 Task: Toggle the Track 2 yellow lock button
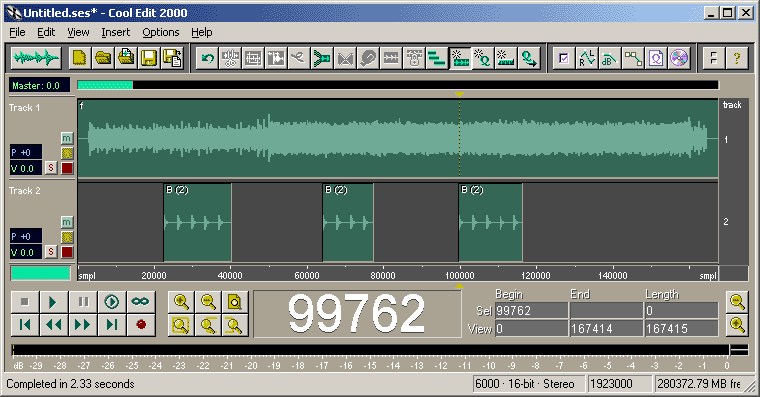coord(67,237)
